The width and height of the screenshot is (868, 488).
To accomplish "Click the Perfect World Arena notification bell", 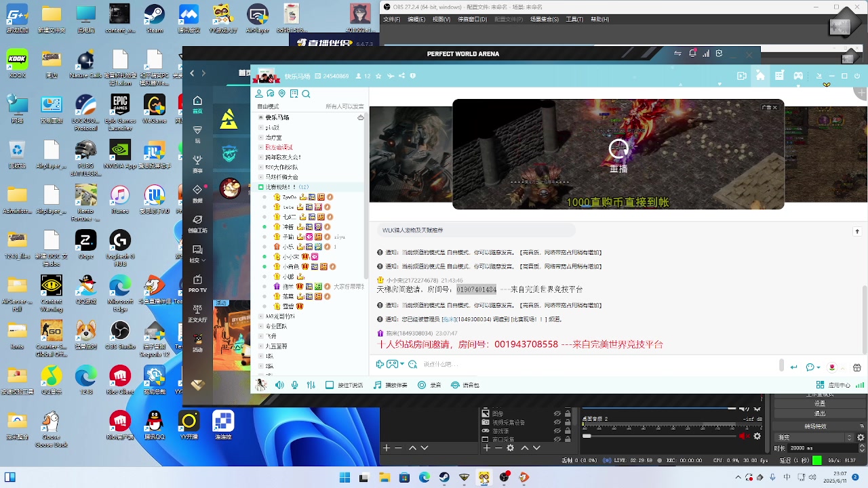I will pyautogui.click(x=692, y=54).
